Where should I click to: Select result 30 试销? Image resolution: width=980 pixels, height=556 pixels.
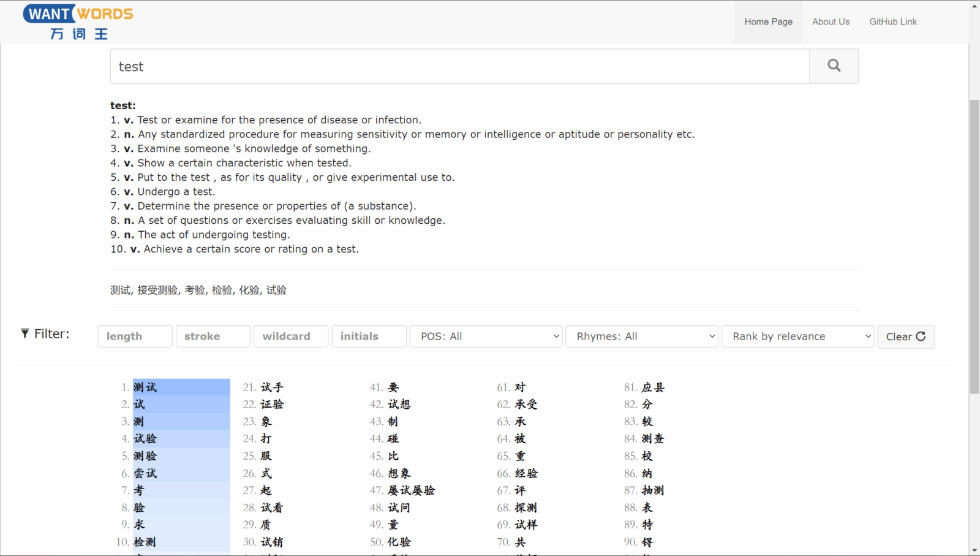point(272,542)
